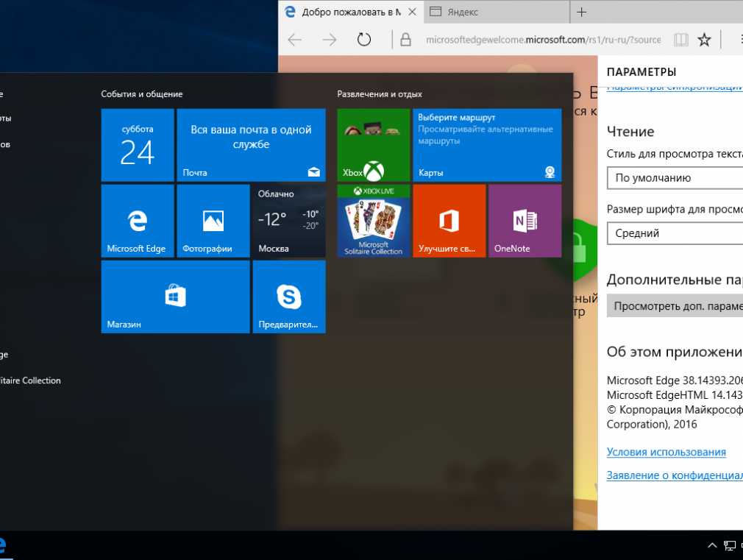Screen dimensions: 743x560
Task: Open Edge from the taskbar
Action: click(x=2, y=546)
